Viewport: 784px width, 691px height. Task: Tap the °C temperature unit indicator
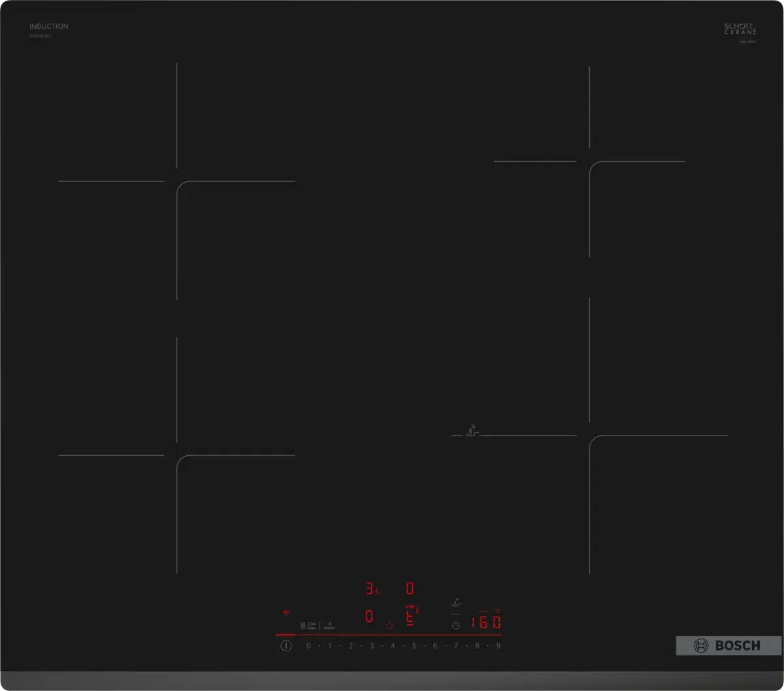[497, 611]
